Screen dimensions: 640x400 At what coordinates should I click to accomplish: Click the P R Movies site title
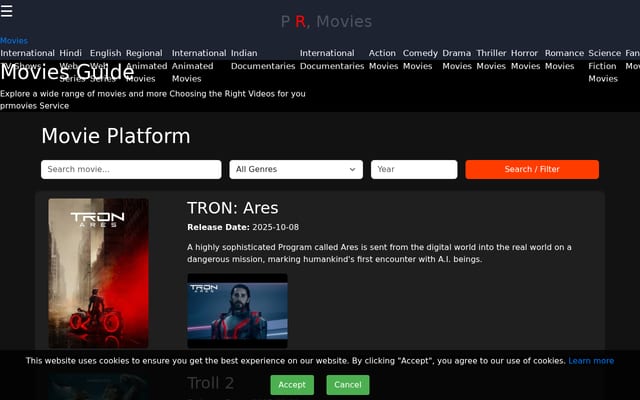pyautogui.click(x=326, y=22)
